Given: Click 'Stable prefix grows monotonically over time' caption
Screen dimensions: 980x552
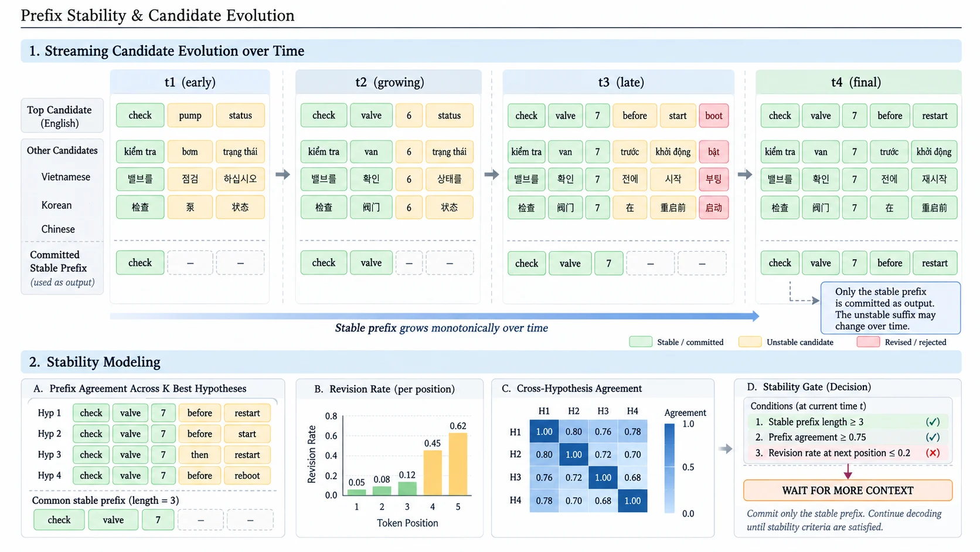Looking at the screenshot, I should click(x=441, y=328).
